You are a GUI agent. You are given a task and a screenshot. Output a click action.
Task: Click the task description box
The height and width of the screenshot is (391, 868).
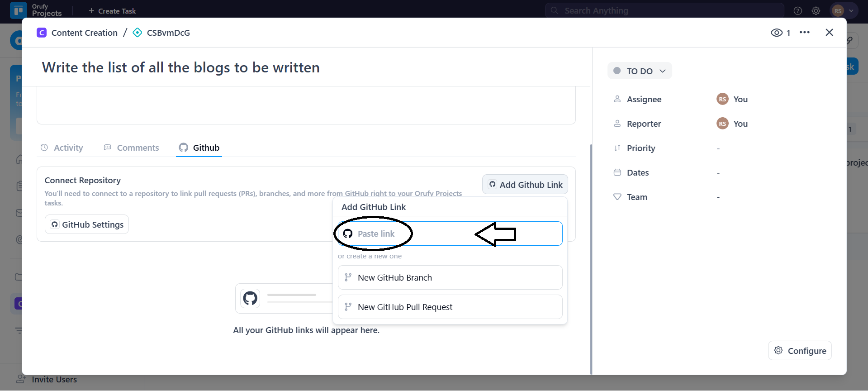coord(306,105)
